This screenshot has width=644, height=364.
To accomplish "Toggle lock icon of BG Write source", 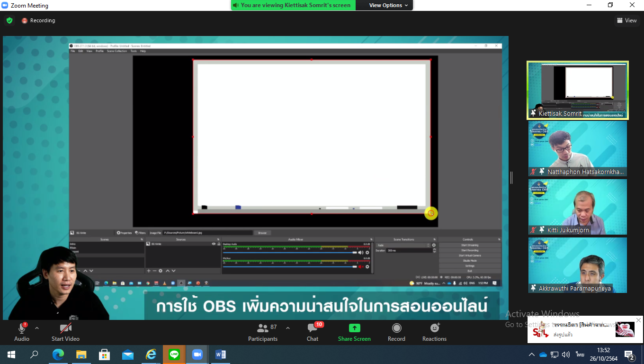I will point(218,244).
